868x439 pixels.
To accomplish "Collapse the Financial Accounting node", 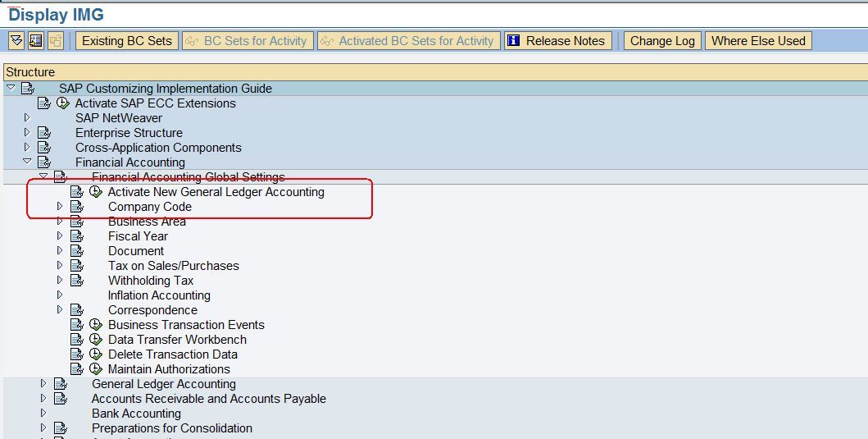I will pos(27,162).
